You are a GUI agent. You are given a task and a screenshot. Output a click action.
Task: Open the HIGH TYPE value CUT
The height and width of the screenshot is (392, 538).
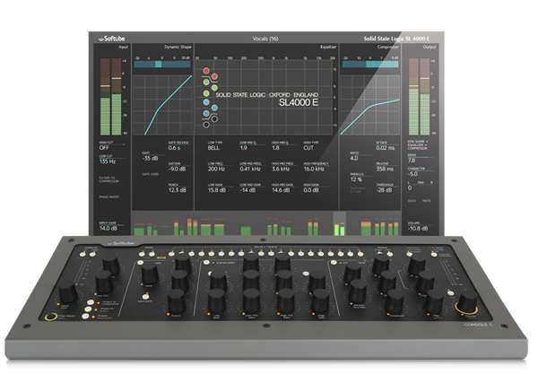pos(308,148)
